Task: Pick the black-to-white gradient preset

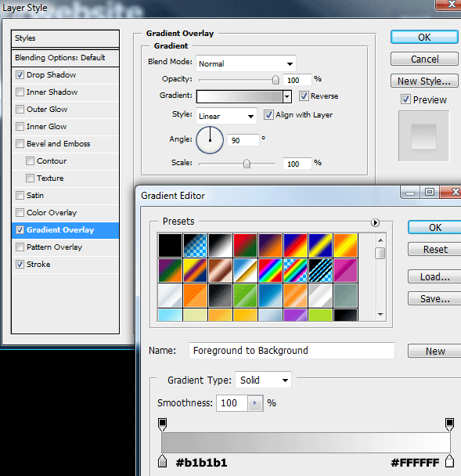Action: [x=221, y=245]
